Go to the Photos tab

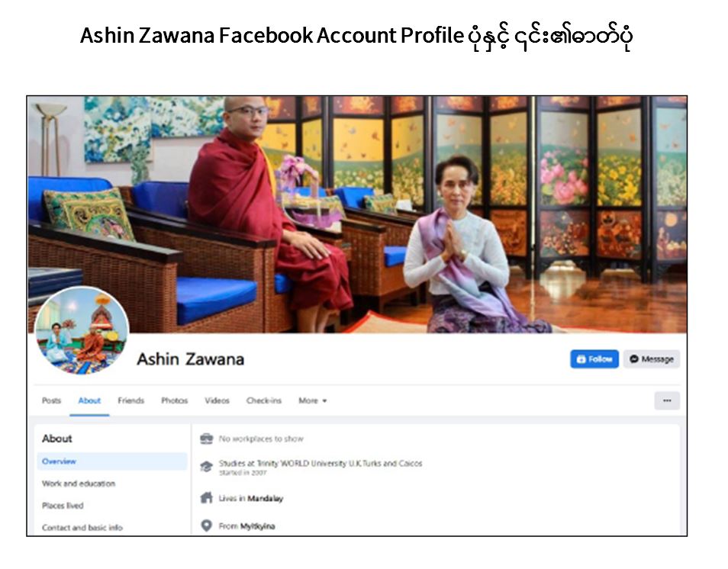[x=175, y=400]
